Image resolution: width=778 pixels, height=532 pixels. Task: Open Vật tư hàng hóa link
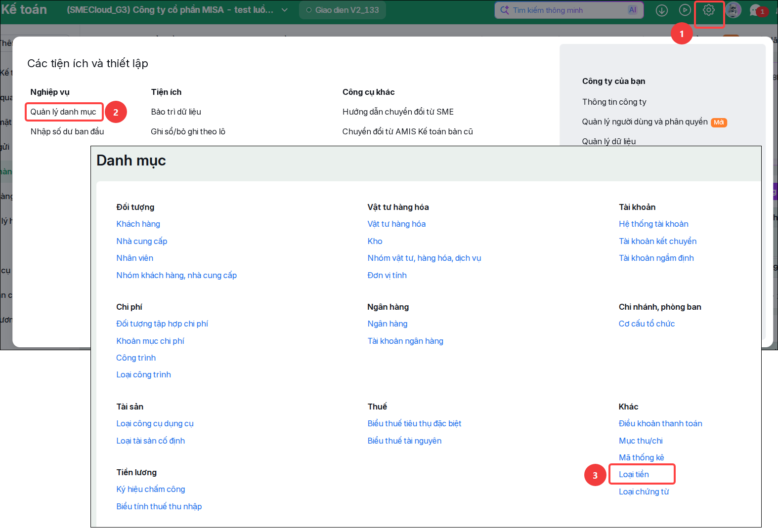click(396, 224)
